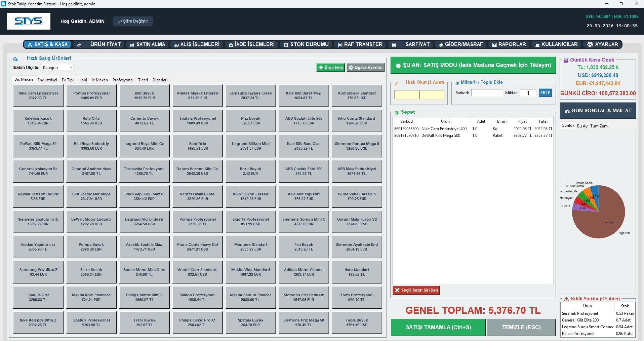
Task: Switch to the Endustriyel category tab
Action: tap(47, 80)
